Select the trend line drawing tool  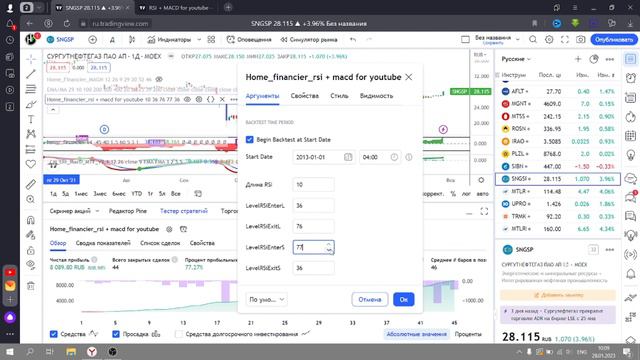tap(31, 74)
